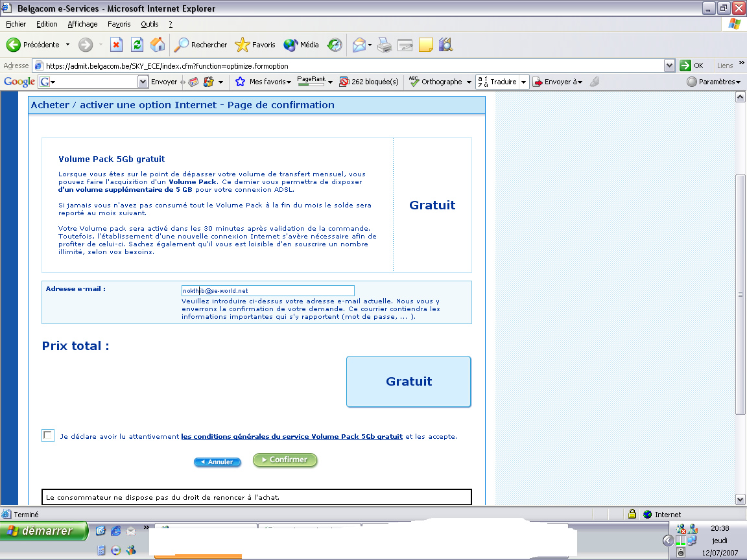Click the History clock icon
The image size is (747, 560).
(335, 45)
